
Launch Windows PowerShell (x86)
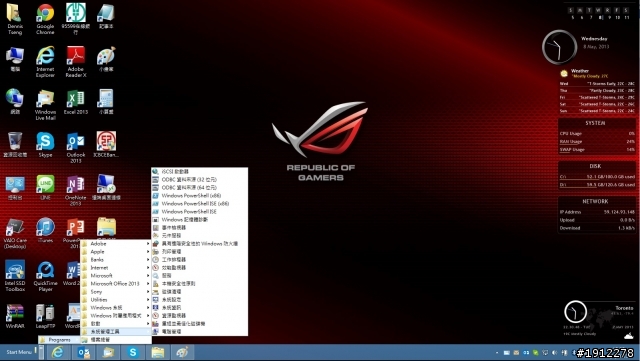tap(199, 196)
